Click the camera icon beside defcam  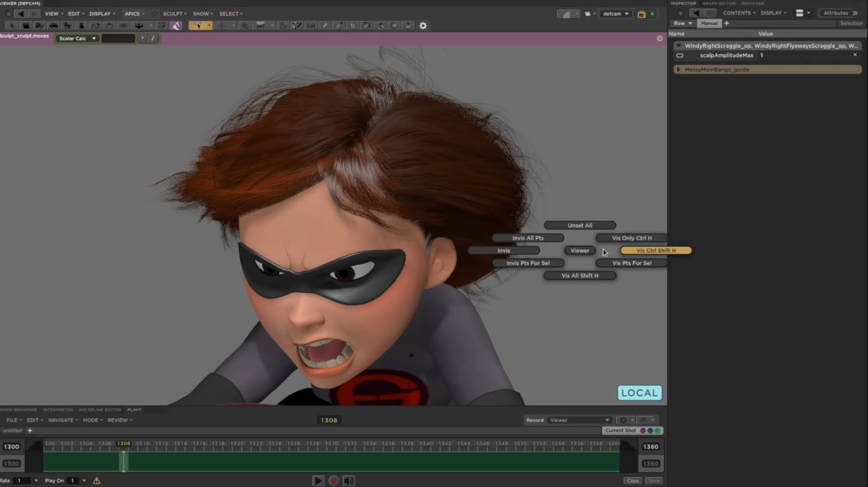tap(588, 14)
